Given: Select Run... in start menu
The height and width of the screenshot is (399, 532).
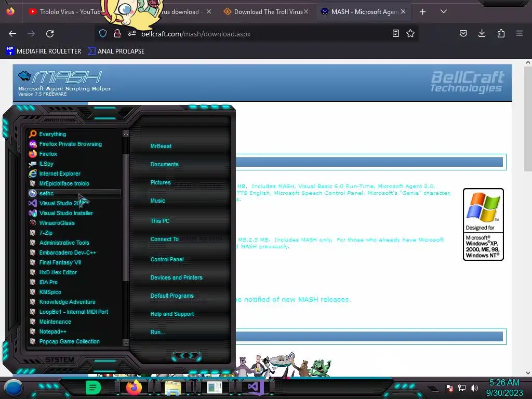Looking at the screenshot, I should pos(157,332).
